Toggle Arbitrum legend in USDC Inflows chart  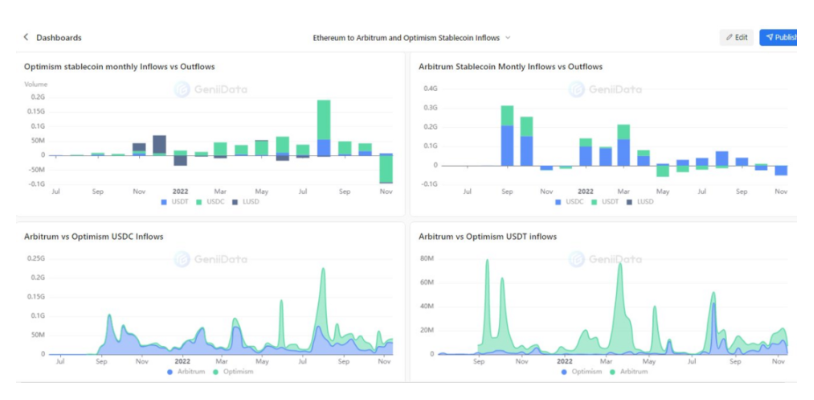[x=186, y=372]
